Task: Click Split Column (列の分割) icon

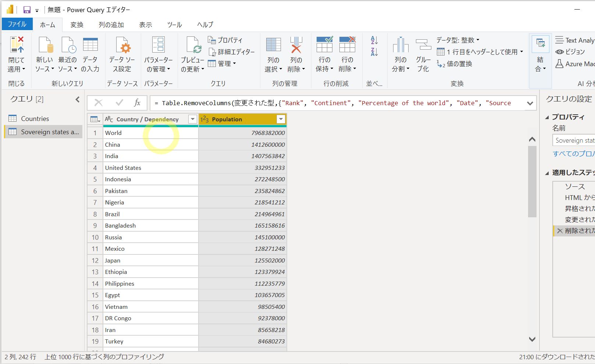Action: (401, 44)
